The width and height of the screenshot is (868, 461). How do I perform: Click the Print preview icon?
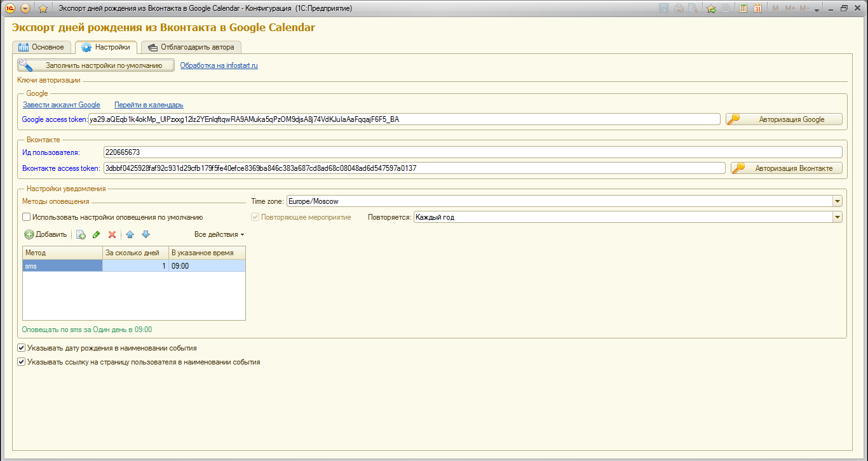(693, 8)
